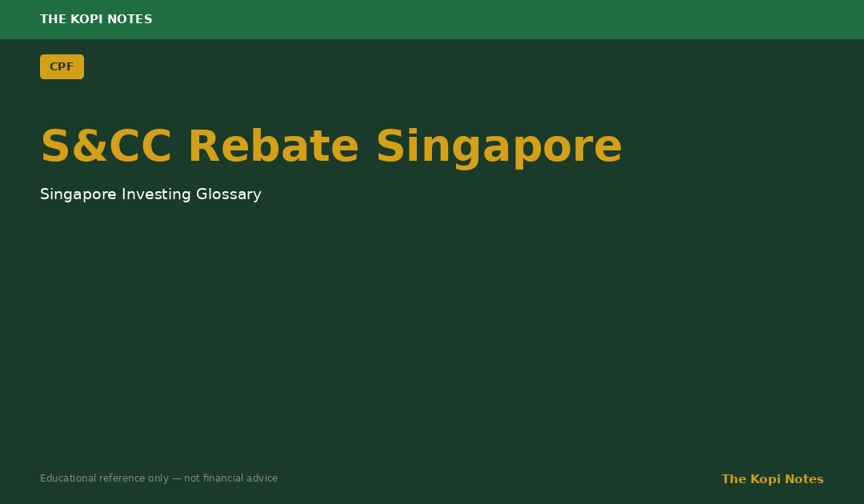Image resolution: width=864 pixels, height=504 pixels.
Task: Select the CPF category tag
Action: tap(62, 66)
